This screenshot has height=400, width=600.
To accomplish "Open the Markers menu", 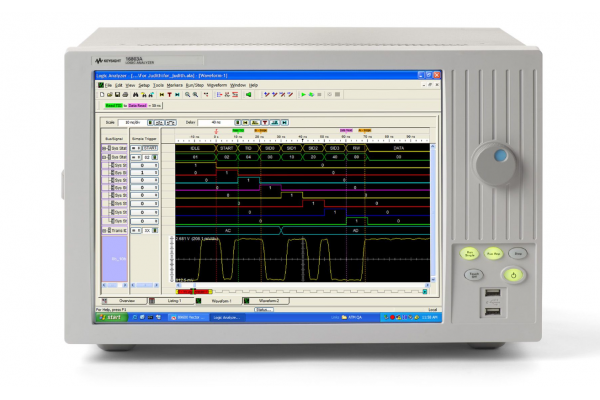I will tap(174, 85).
